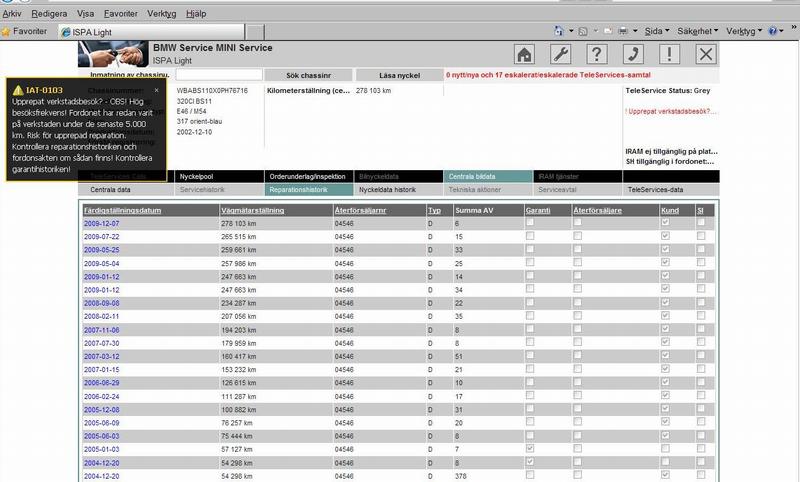Open the Arkiv menu

pos(13,15)
